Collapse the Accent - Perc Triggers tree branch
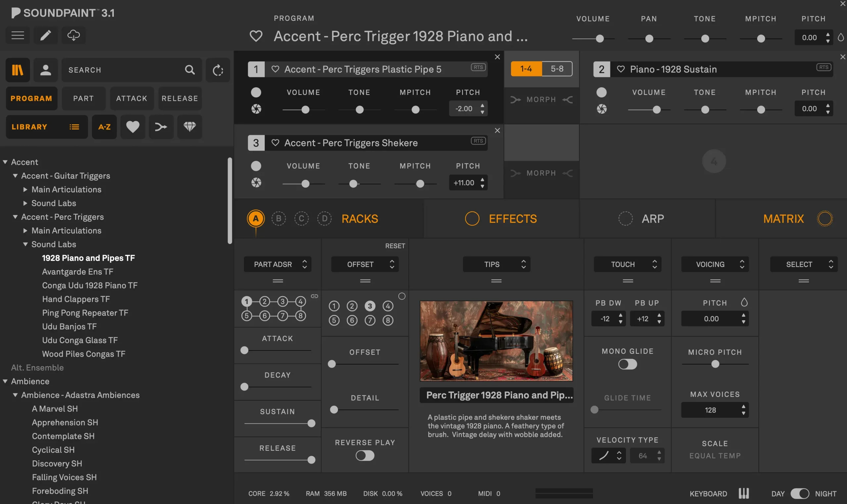The height and width of the screenshot is (504, 847). (15, 217)
